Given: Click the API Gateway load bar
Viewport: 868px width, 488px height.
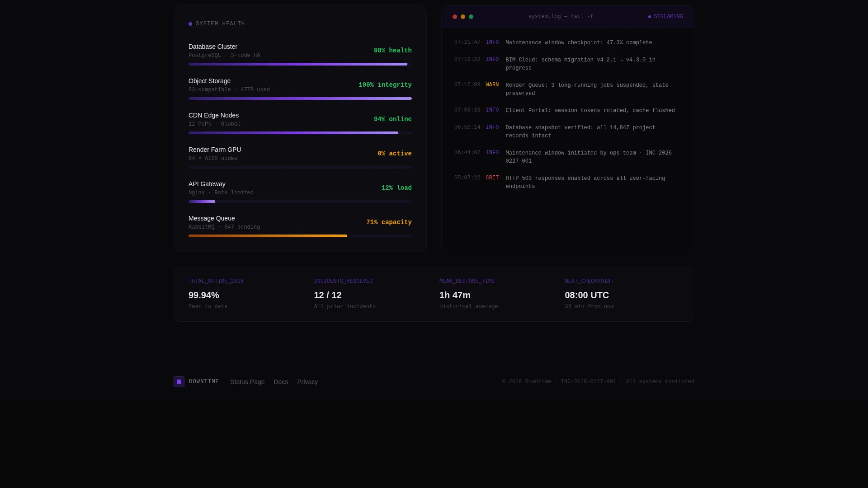Looking at the screenshot, I should [x=300, y=202].
